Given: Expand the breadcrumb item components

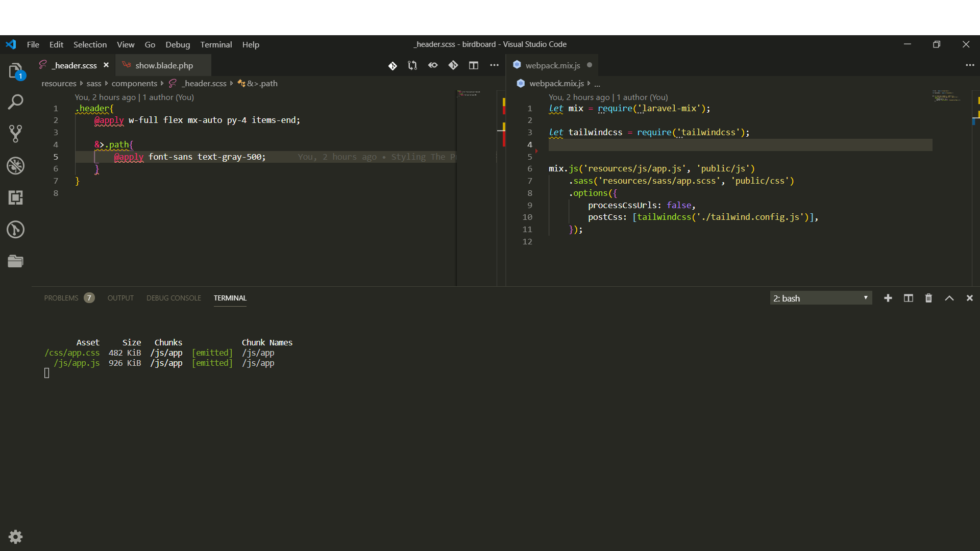Looking at the screenshot, I should pyautogui.click(x=135, y=83).
